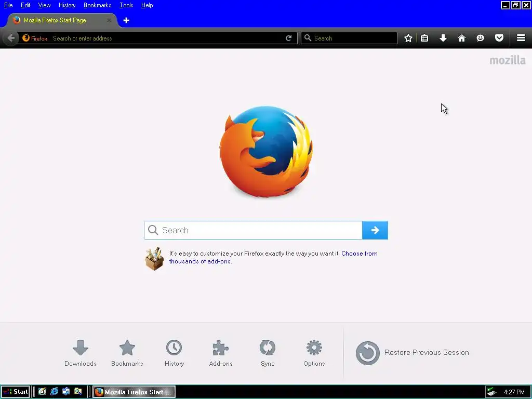
Task: Save page to Pocket icon
Action: tap(499, 38)
